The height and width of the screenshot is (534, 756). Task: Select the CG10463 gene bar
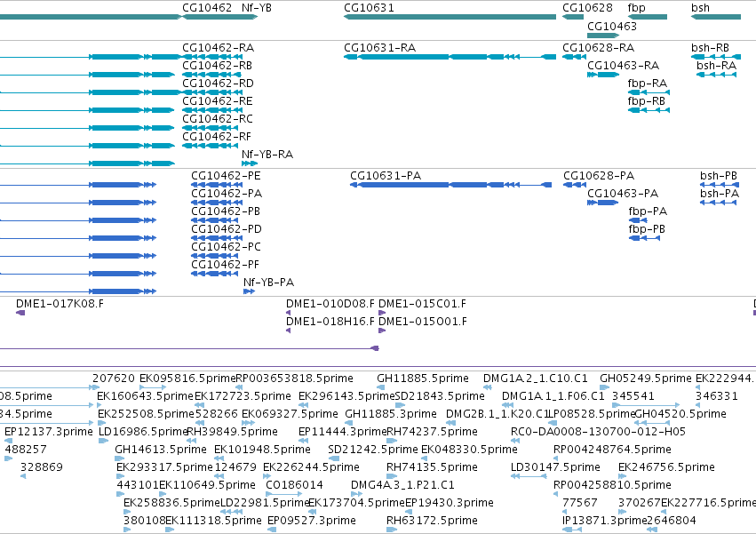pyautogui.click(x=603, y=36)
